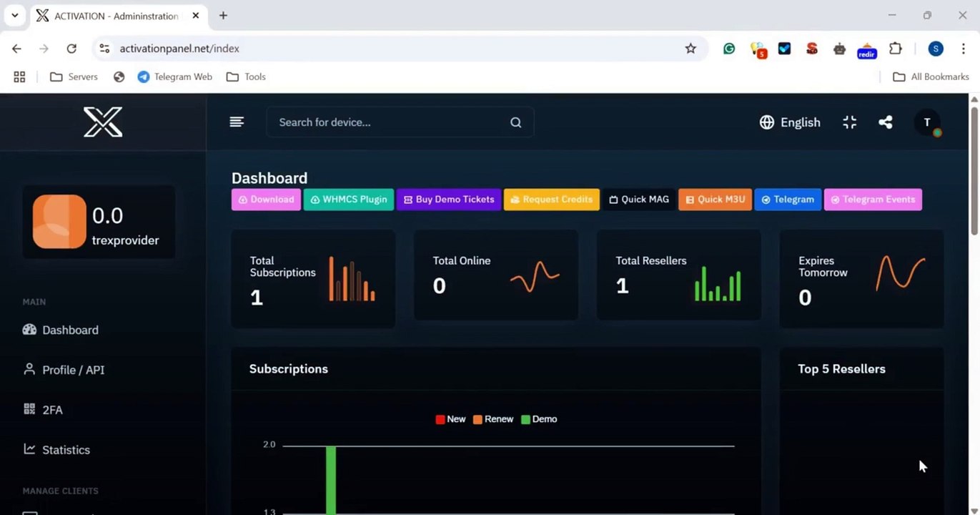Toggle the Demo series in chart legend

(539, 419)
